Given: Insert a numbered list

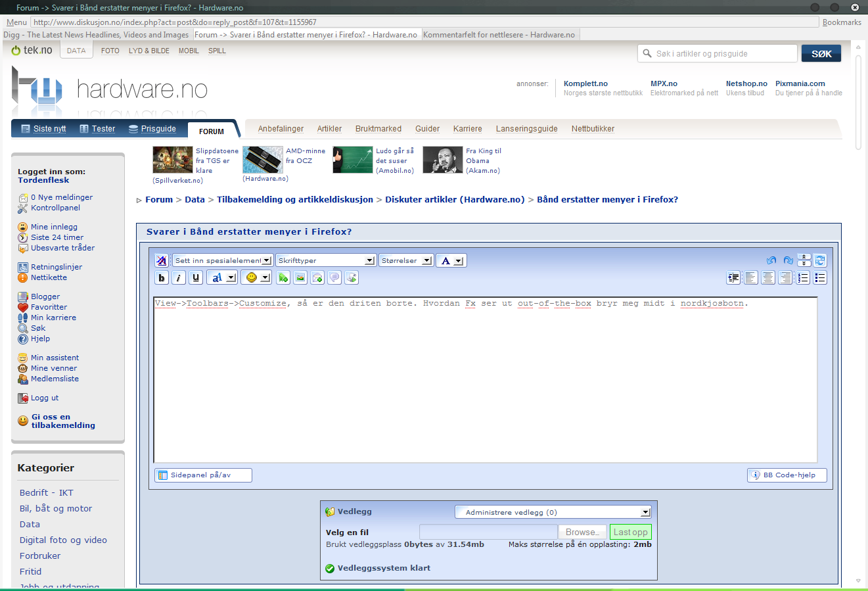Looking at the screenshot, I should 803,277.
